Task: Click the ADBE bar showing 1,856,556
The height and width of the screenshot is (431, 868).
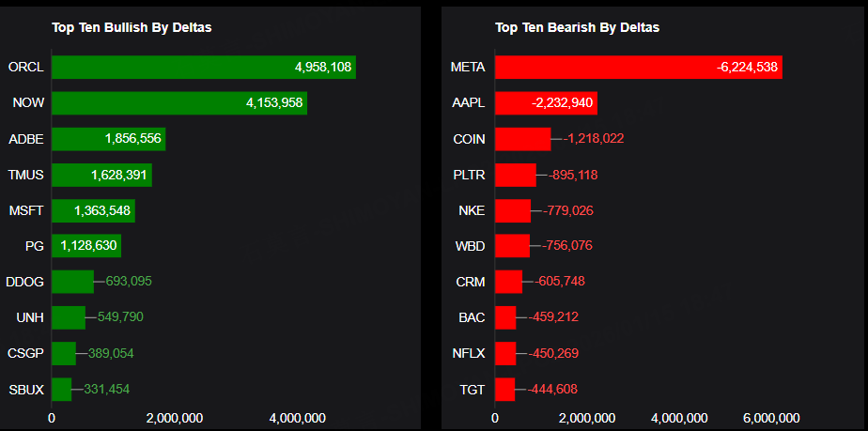Action: (108, 139)
